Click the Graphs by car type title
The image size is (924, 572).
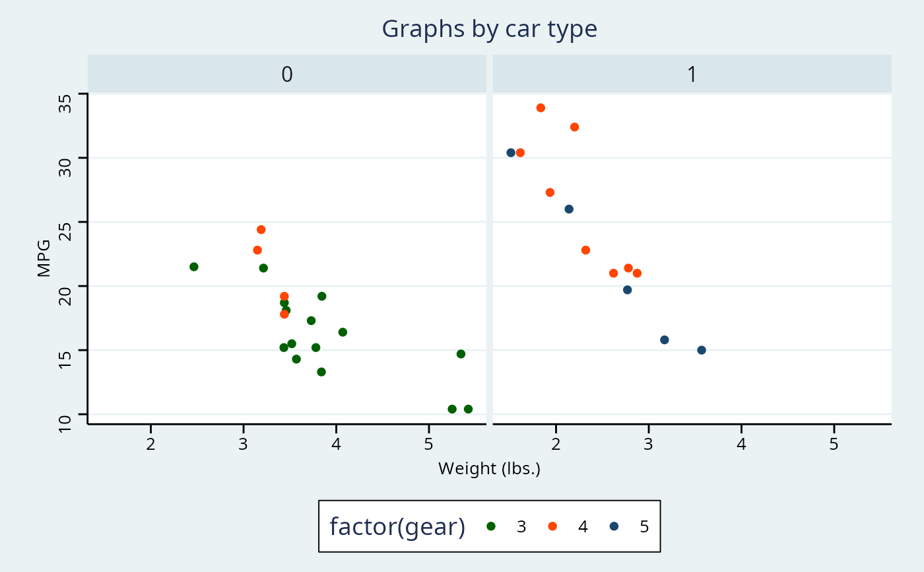tap(490, 29)
